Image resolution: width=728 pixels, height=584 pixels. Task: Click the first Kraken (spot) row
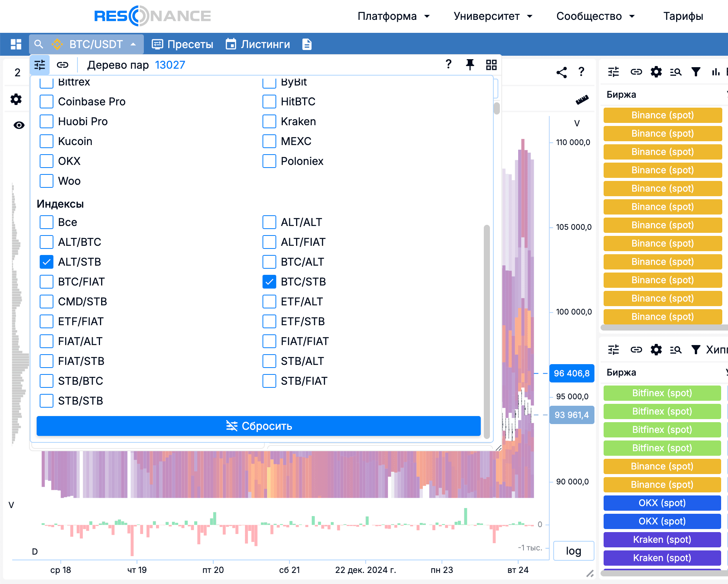(662, 540)
